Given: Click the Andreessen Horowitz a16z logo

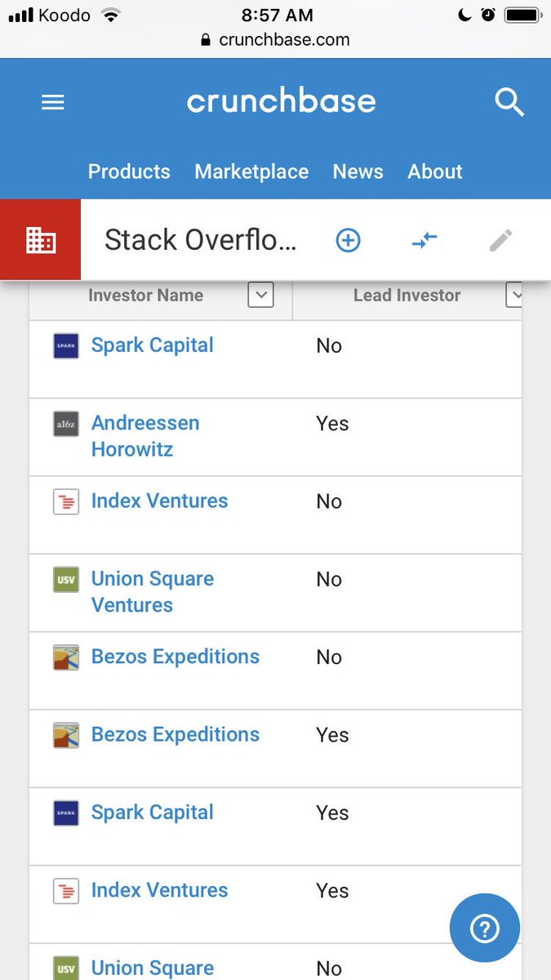Looking at the screenshot, I should click(66, 424).
